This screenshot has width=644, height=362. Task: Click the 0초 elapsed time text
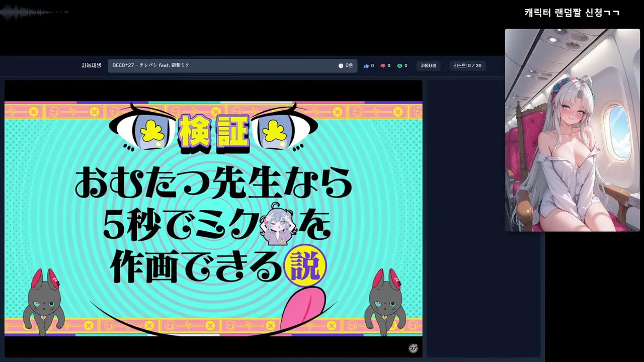[x=349, y=66]
